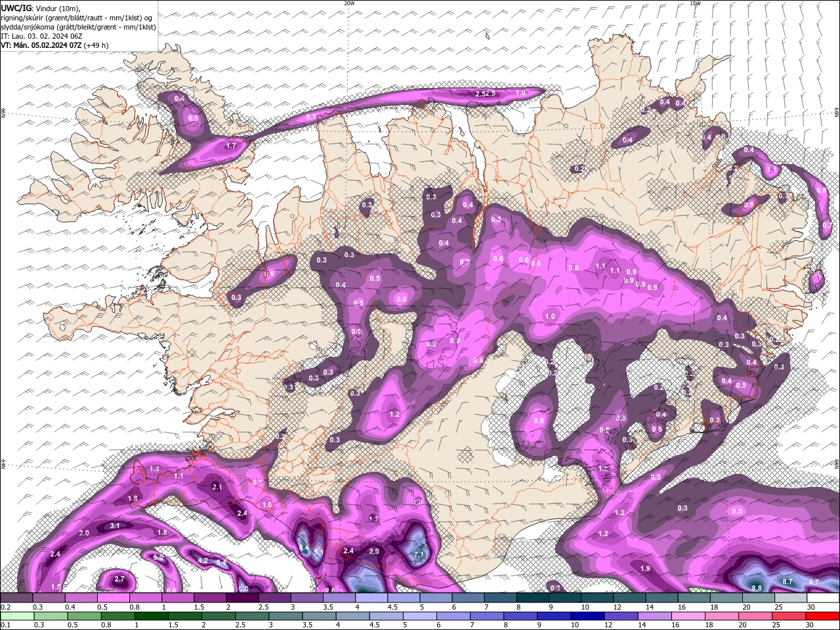Image resolution: width=840 pixels, height=630 pixels.
Task: Click the bright pink upper legend swatch between 0.5 and 0.8
Action: point(113,598)
